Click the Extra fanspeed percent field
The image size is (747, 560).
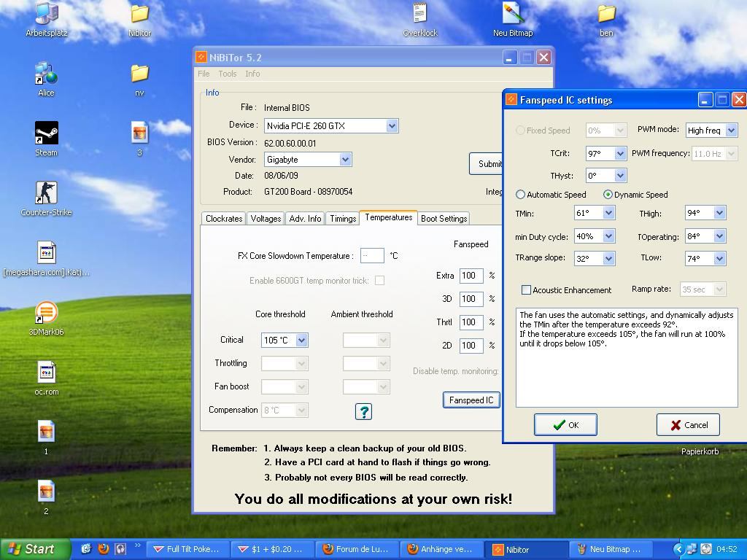point(471,275)
